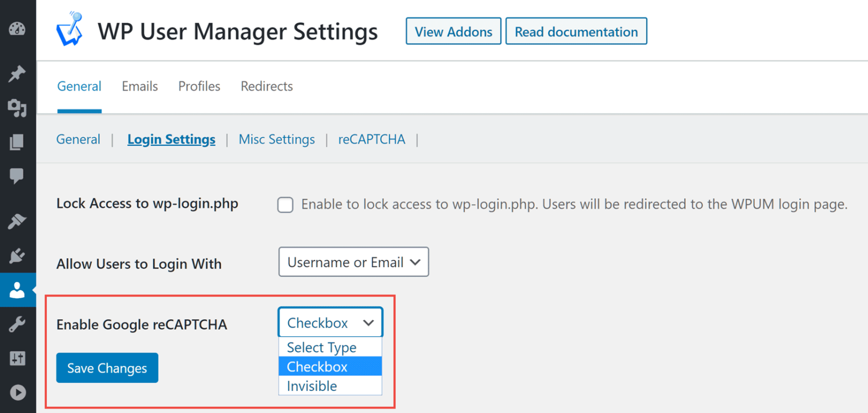The height and width of the screenshot is (413, 868).
Task: Click the Enable Google reCAPTCHA label
Action: click(142, 325)
